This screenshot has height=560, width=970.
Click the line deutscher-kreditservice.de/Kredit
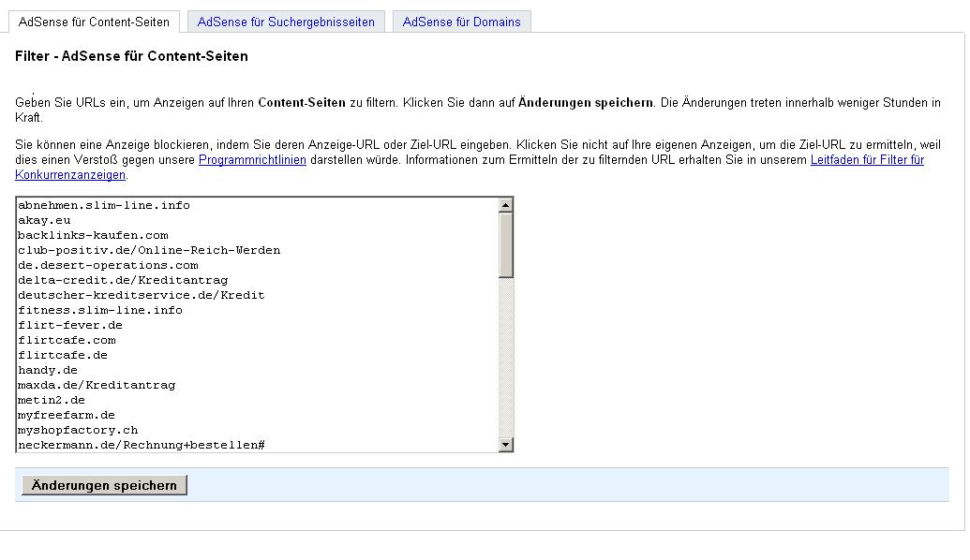tap(141, 295)
